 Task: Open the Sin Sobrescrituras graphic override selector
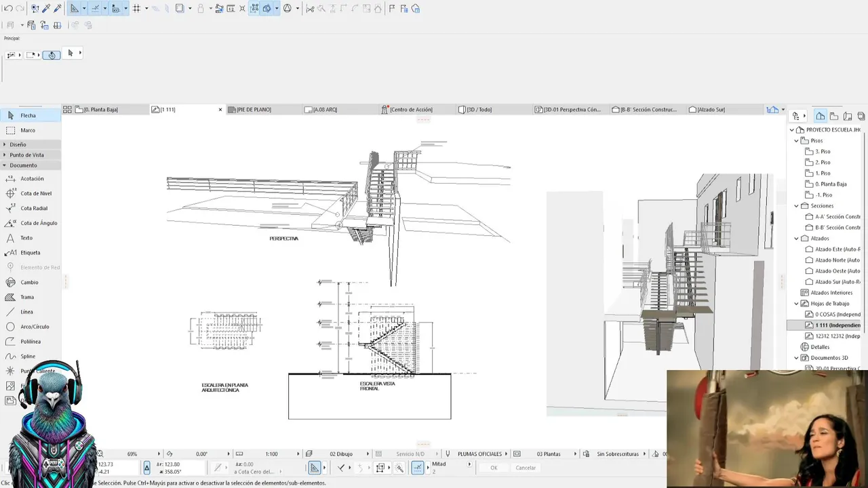click(618, 453)
